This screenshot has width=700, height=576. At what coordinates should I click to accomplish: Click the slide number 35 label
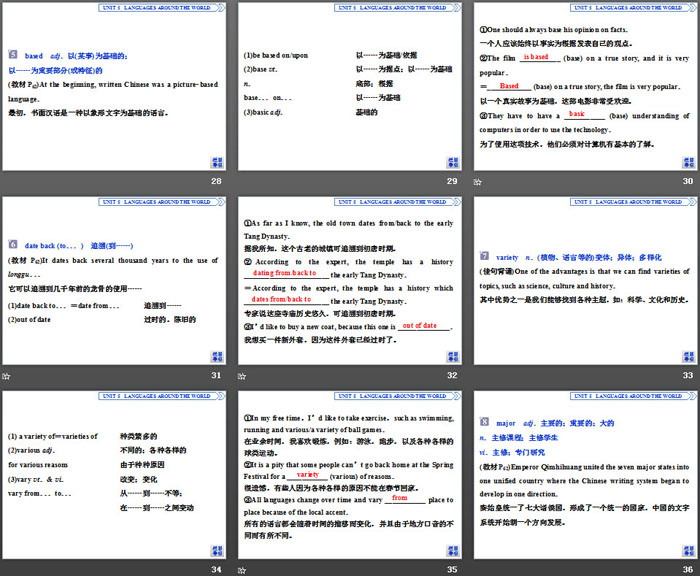coord(452,569)
